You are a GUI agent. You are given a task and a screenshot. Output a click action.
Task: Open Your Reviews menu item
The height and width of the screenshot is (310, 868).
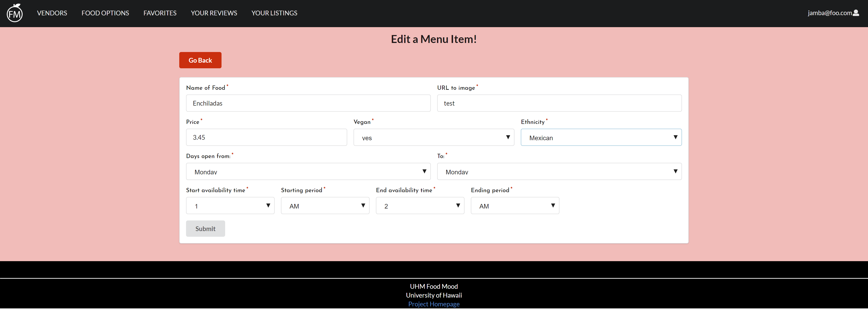(x=214, y=13)
